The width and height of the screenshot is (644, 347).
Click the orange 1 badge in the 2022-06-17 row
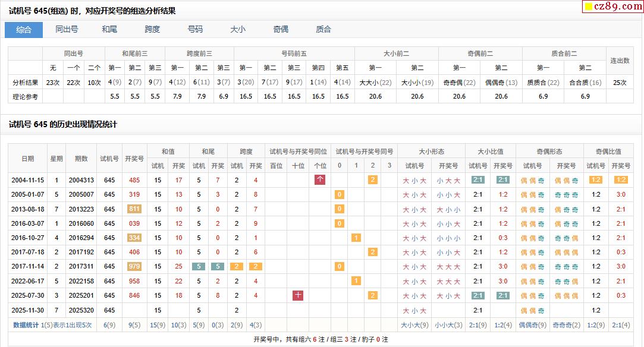pos(356,281)
